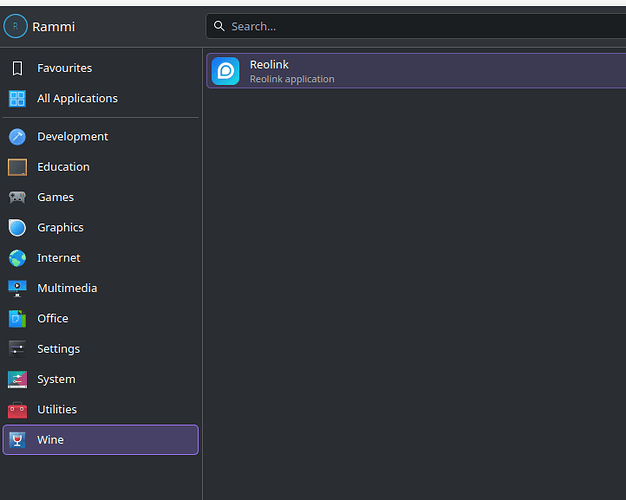This screenshot has height=500, width=626.
Task: Open the Favourites category
Action: click(101, 68)
